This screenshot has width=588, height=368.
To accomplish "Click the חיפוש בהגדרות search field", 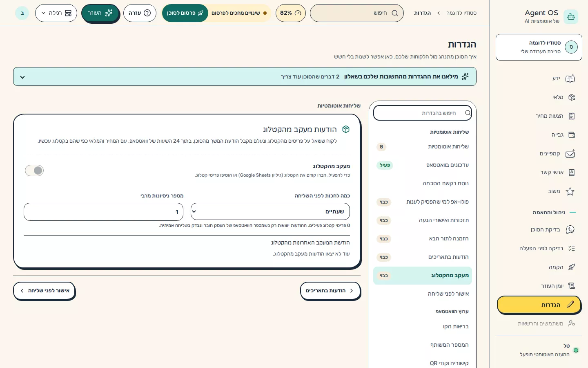I will [x=423, y=113].
